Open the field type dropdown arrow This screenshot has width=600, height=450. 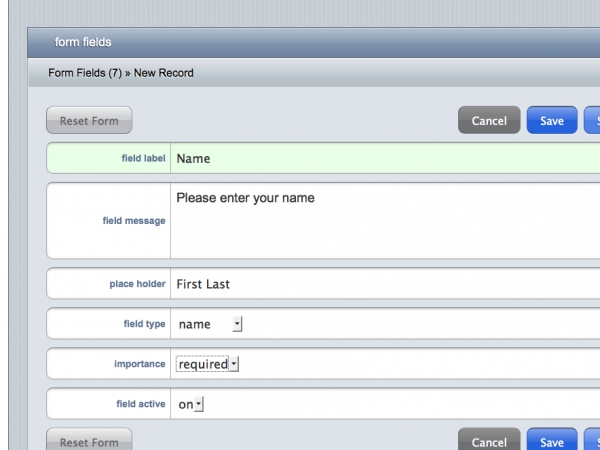pos(237,324)
